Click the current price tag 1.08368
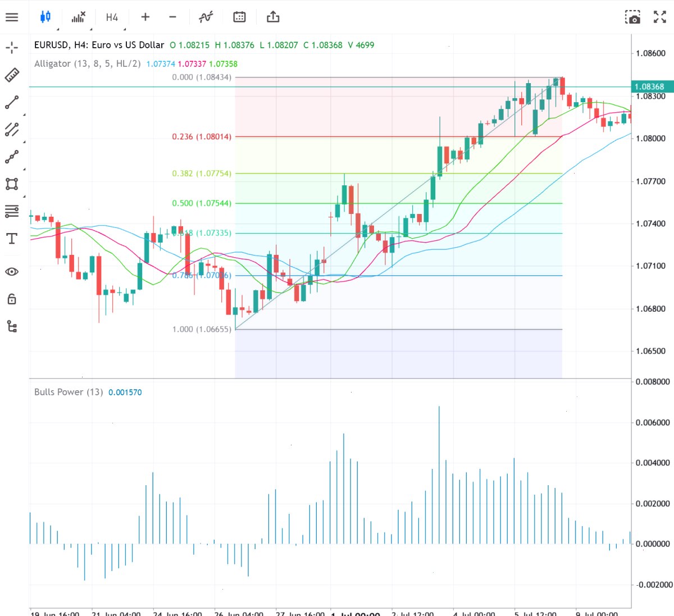This screenshot has height=616, width=674. (652, 86)
